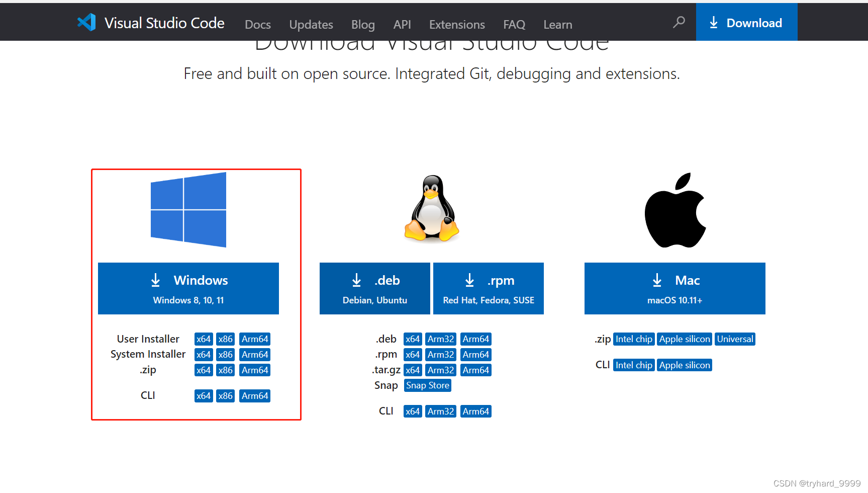
Task: Click the Linux Tux penguin image
Action: pyautogui.click(x=432, y=208)
